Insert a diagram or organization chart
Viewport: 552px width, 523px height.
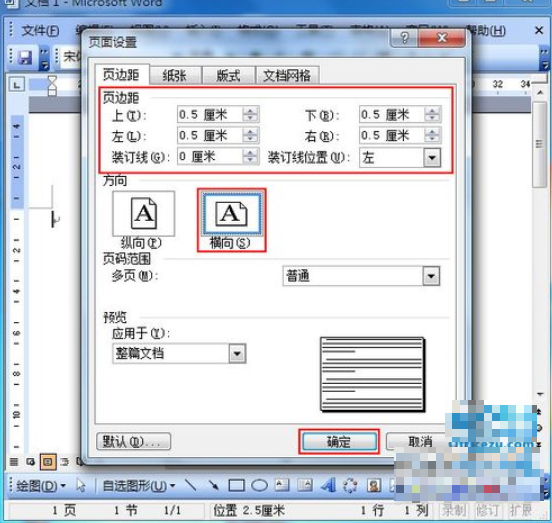click(x=350, y=486)
